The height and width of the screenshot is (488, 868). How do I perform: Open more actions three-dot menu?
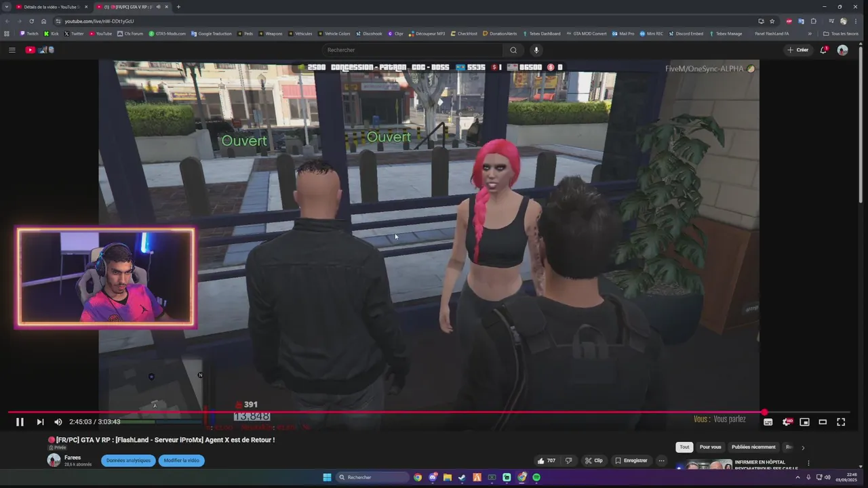(x=661, y=460)
